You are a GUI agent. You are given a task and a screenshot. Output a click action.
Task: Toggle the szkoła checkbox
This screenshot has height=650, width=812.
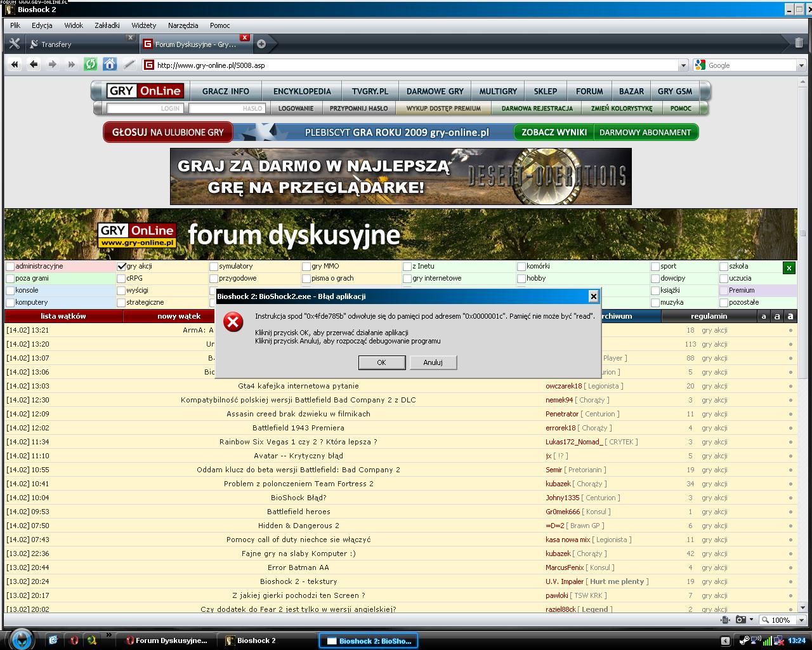[x=724, y=267]
